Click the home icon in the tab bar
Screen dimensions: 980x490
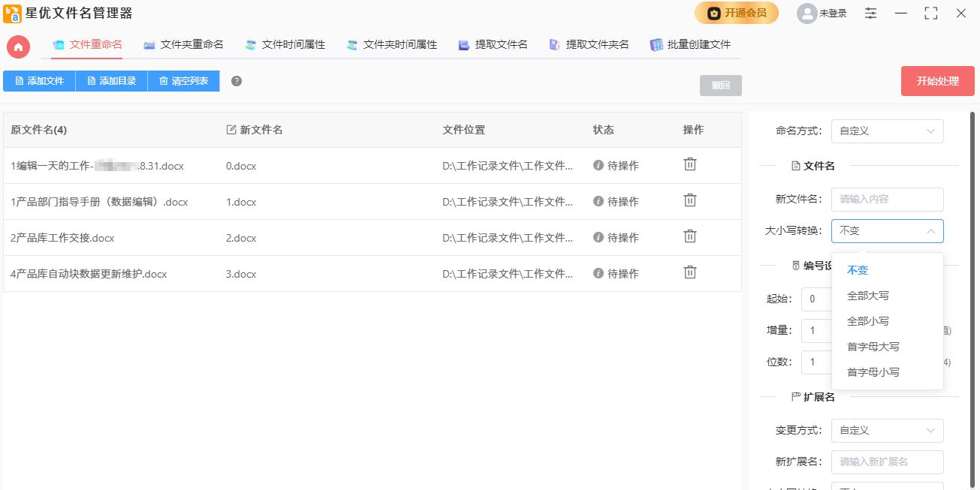point(18,45)
